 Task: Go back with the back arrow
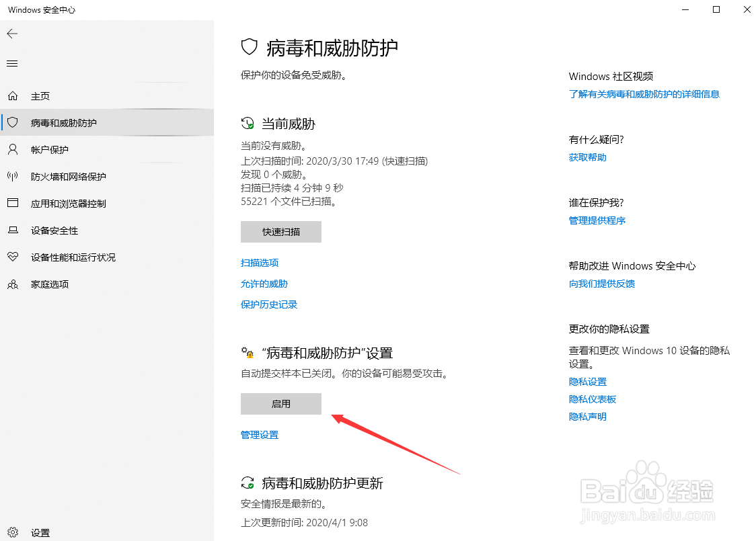coord(12,33)
